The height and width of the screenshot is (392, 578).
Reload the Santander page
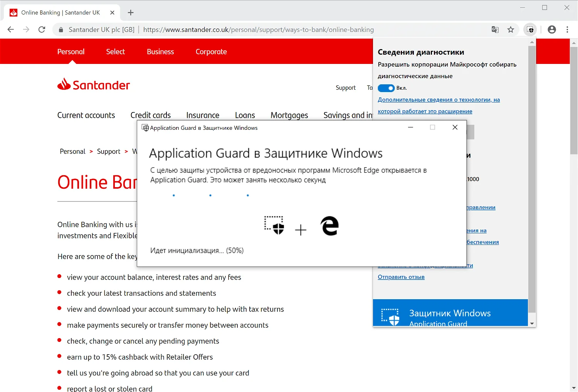coord(42,30)
